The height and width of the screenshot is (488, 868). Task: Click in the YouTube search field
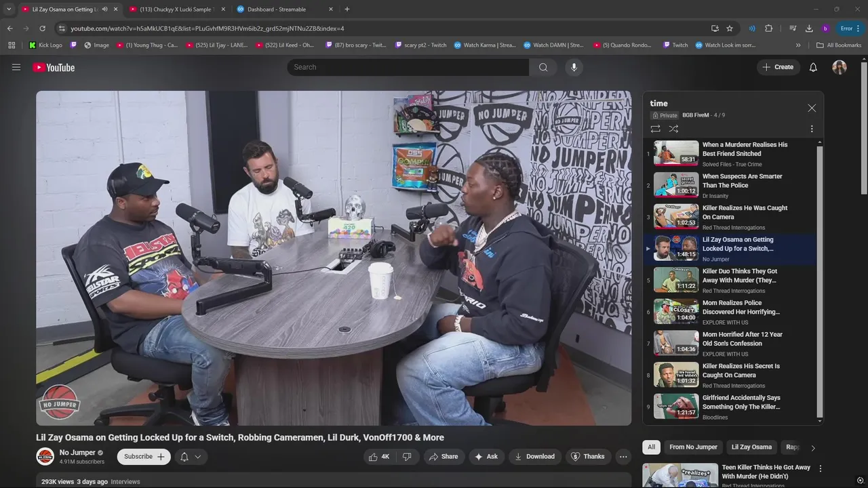click(408, 67)
